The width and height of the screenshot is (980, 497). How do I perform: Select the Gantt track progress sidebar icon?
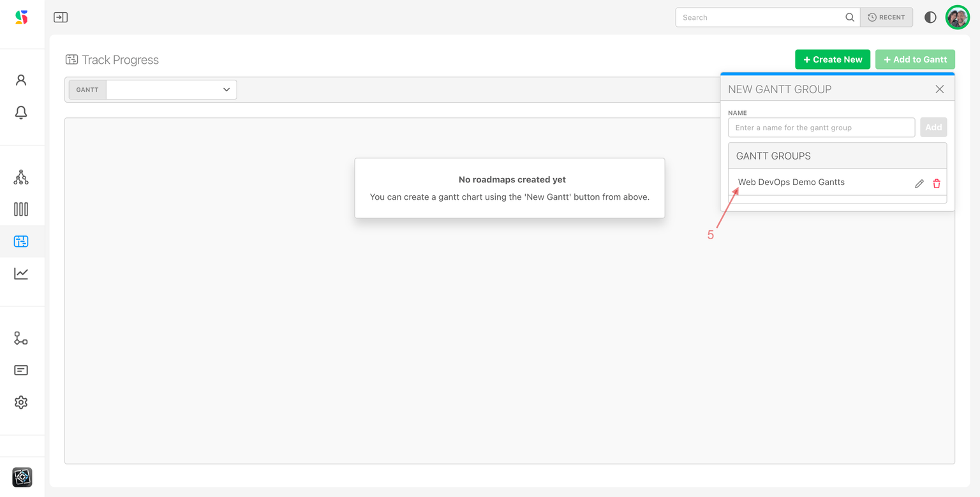21,241
